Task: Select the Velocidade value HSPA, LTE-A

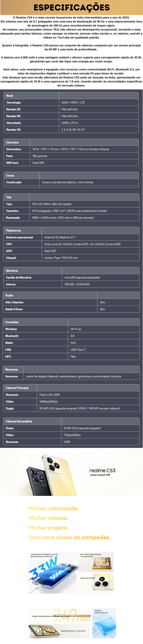Action: click(70, 123)
